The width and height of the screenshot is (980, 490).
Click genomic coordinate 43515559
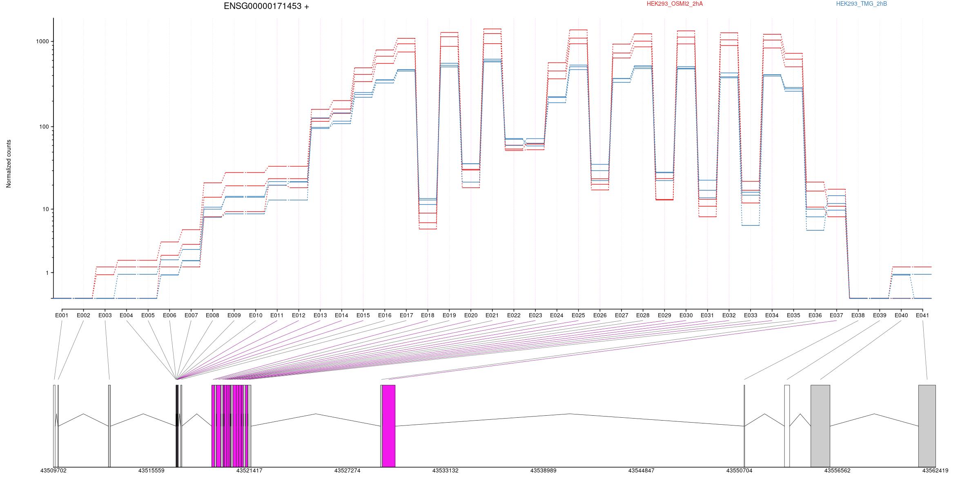[151, 470]
